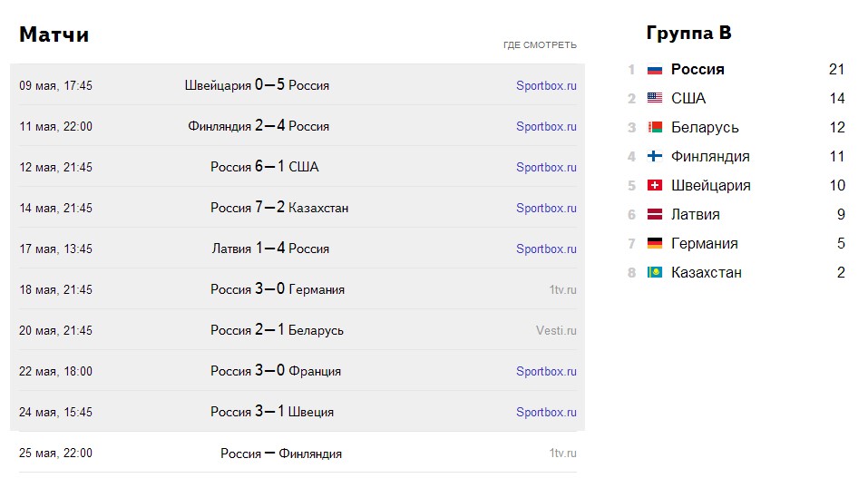Click the Belarus flag icon
This screenshot has height=478, width=868.
tap(654, 127)
